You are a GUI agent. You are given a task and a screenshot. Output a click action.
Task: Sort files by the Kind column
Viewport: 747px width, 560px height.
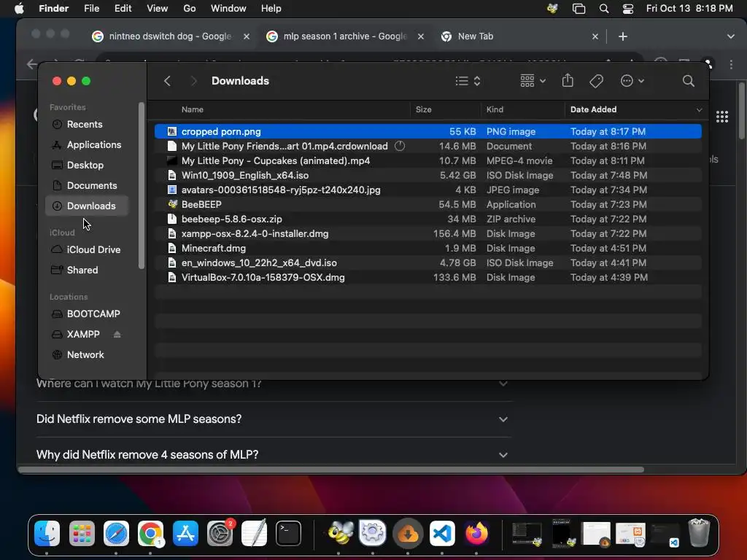pos(495,109)
